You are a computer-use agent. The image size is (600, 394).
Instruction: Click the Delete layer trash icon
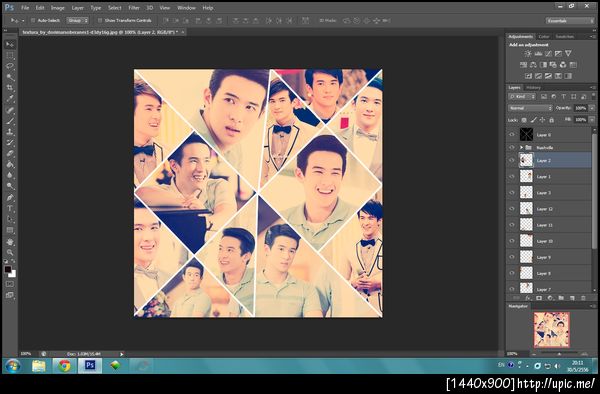click(x=583, y=298)
